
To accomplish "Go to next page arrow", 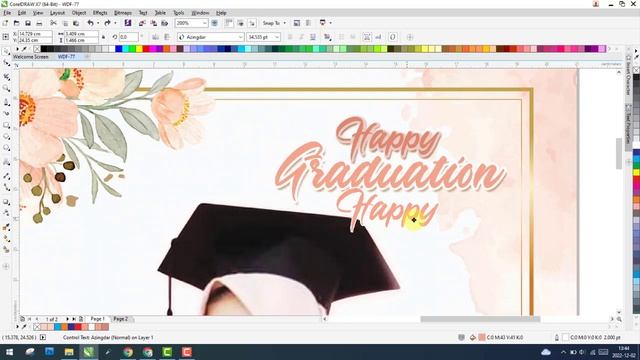I will [68, 319].
